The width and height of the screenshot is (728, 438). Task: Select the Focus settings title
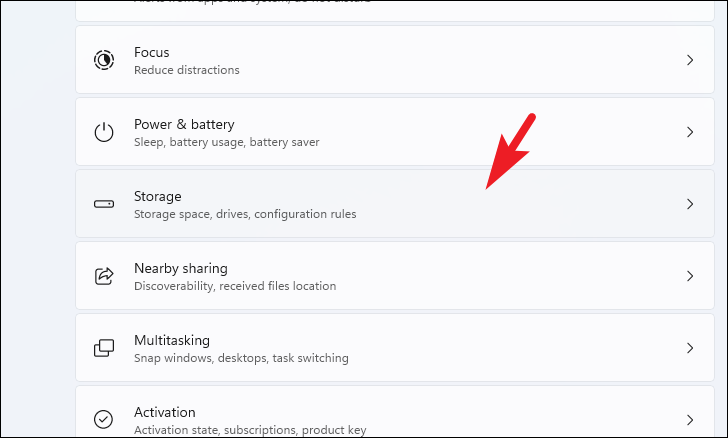[x=151, y=52]
